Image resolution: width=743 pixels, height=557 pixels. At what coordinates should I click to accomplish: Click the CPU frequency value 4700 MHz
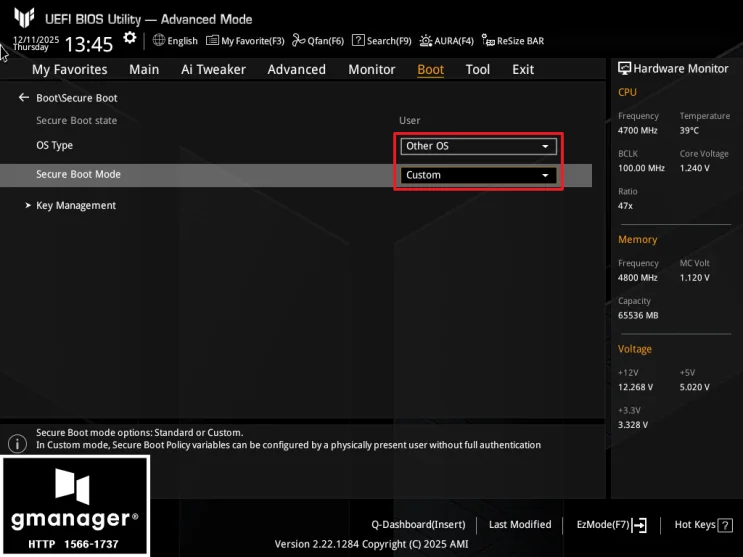click(x=637, y=130)
